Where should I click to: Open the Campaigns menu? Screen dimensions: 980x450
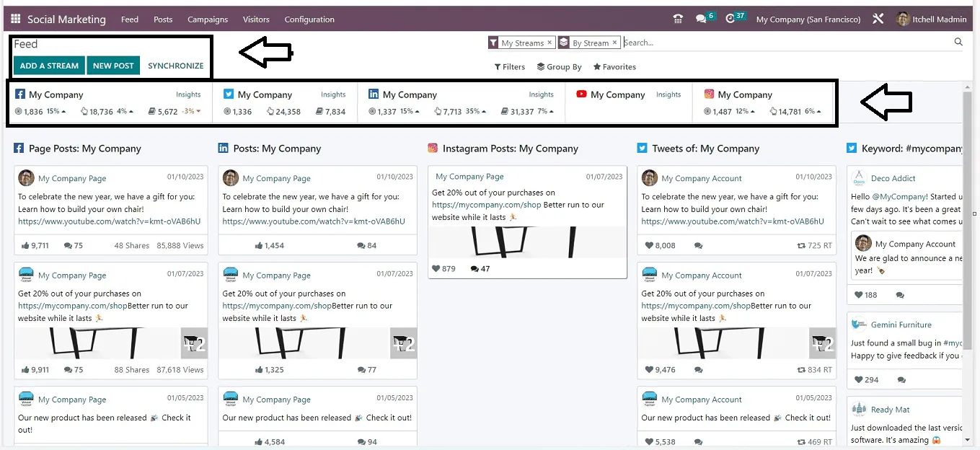point(208,19)
